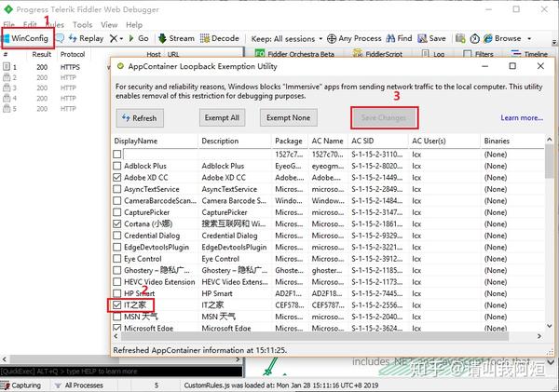Switch to Log tab

click(x=433, y=53)
